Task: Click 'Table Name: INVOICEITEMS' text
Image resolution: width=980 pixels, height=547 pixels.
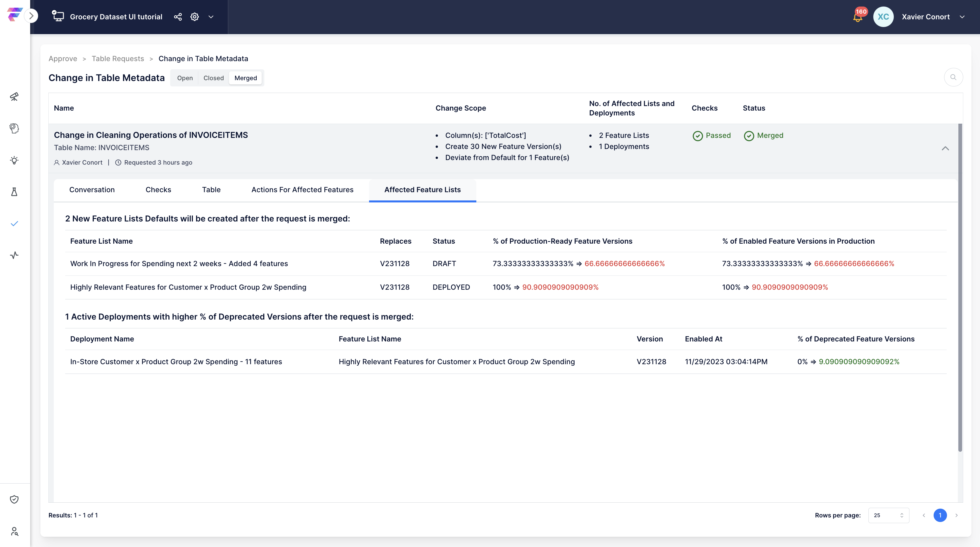Action: click(x=102, y=148)
